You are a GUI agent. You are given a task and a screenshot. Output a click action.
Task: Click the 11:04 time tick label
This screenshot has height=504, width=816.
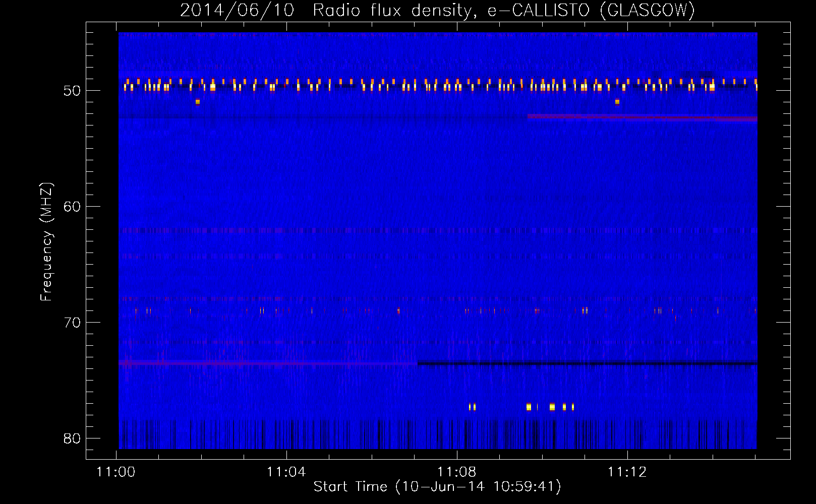point(286,472)
